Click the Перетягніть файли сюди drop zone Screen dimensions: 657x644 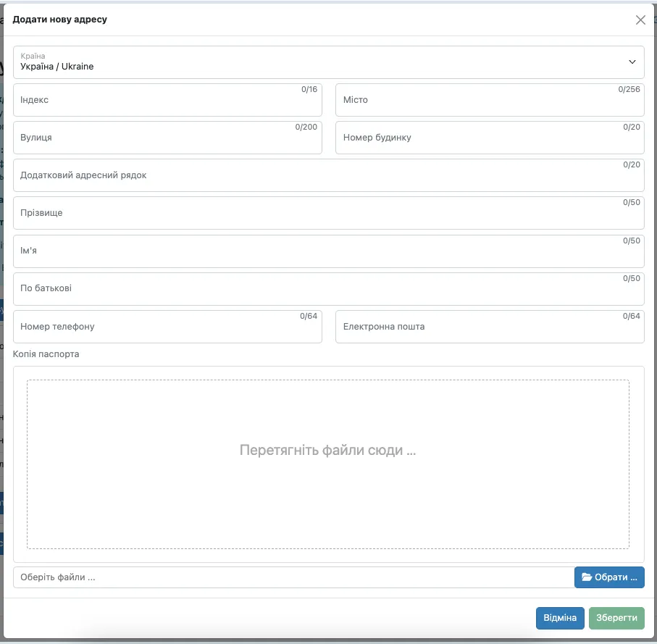[x=328, y=464]
